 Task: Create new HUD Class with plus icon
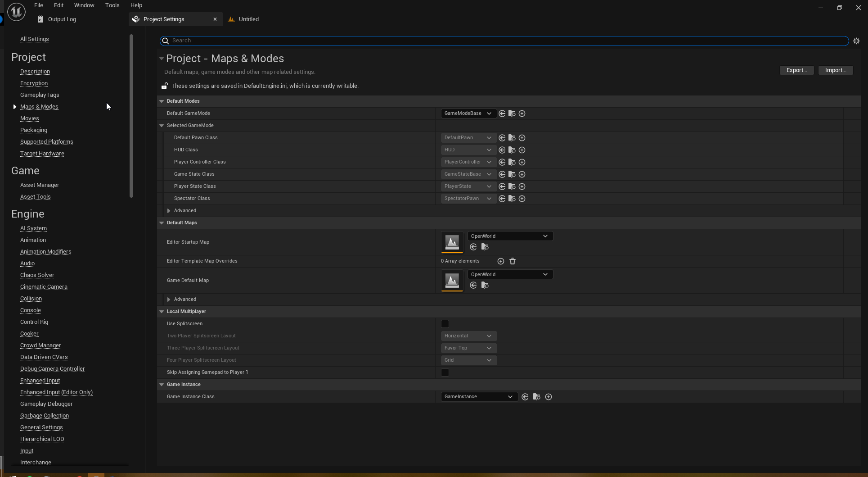pyautogui.click(x=522, y=150)
